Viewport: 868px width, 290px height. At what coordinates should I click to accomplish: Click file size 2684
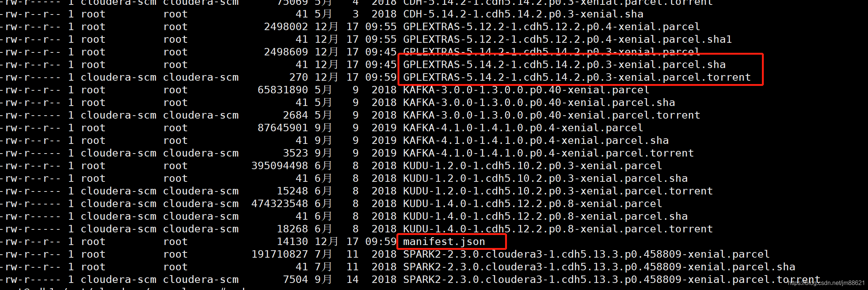tap(296, 115)
